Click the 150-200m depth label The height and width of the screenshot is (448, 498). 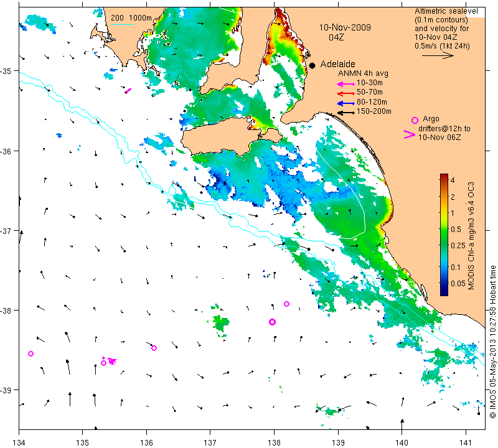coord(374,111)
